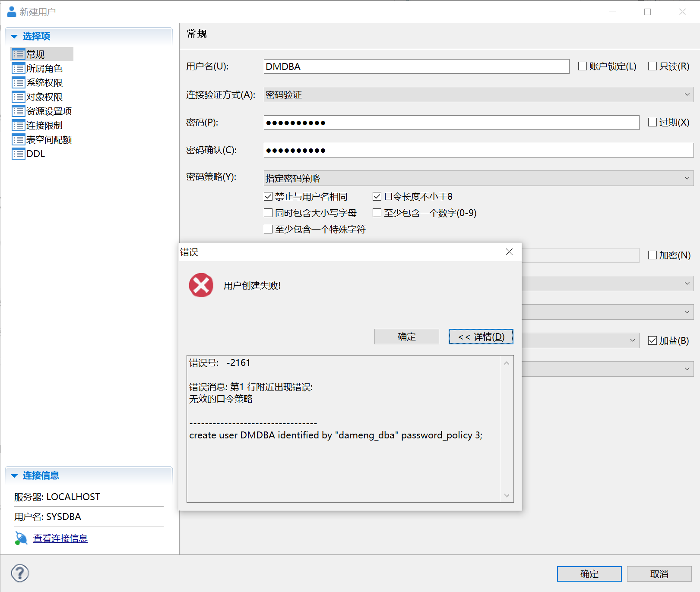
Task: Toggle the 加盐(B) checkbox
Action: pos(652,340)
